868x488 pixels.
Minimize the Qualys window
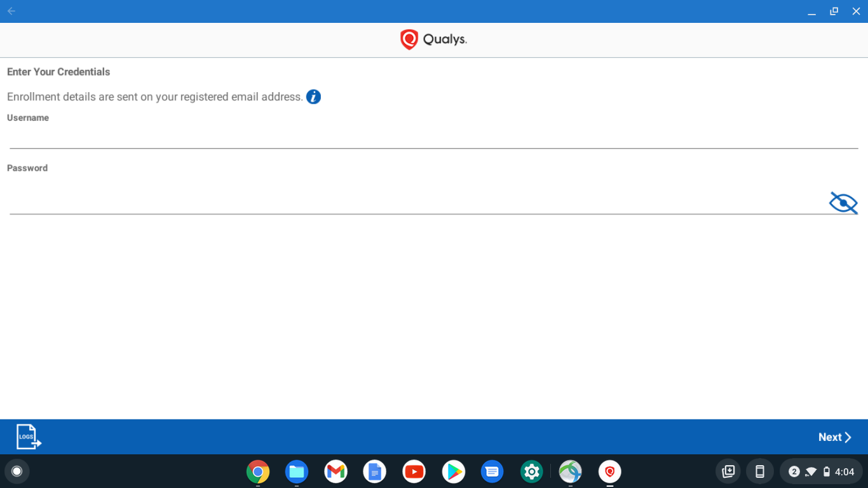coord(811,11)
